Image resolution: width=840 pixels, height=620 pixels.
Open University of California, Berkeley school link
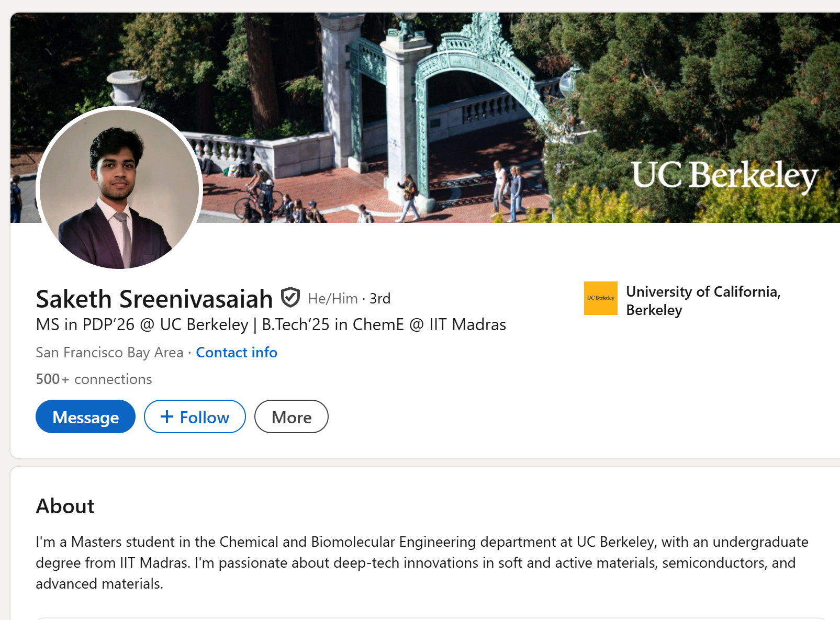click(x=703, y=300)
